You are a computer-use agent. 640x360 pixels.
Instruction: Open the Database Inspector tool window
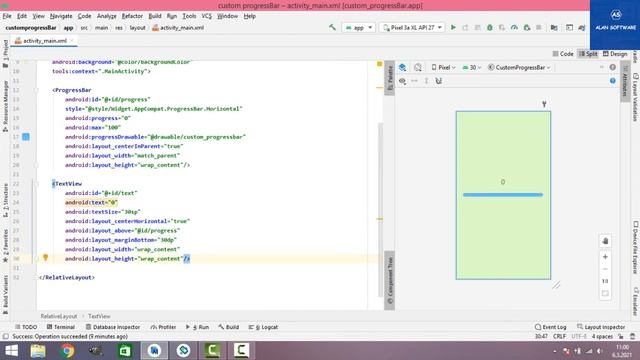[113, 327]
